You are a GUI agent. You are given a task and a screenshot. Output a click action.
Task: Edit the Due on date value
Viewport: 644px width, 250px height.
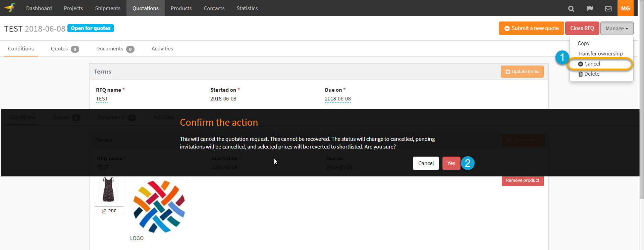pos(337,99)
